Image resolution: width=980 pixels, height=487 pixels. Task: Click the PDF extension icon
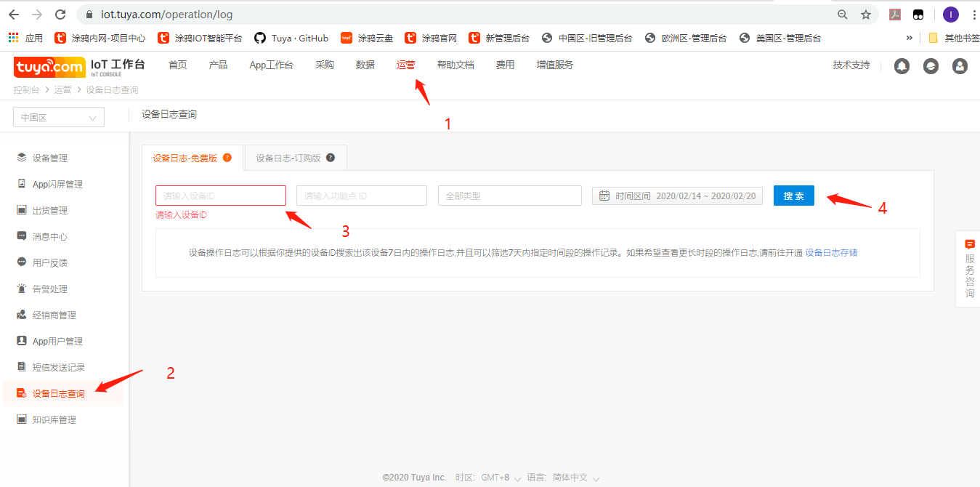pos(895,15)
